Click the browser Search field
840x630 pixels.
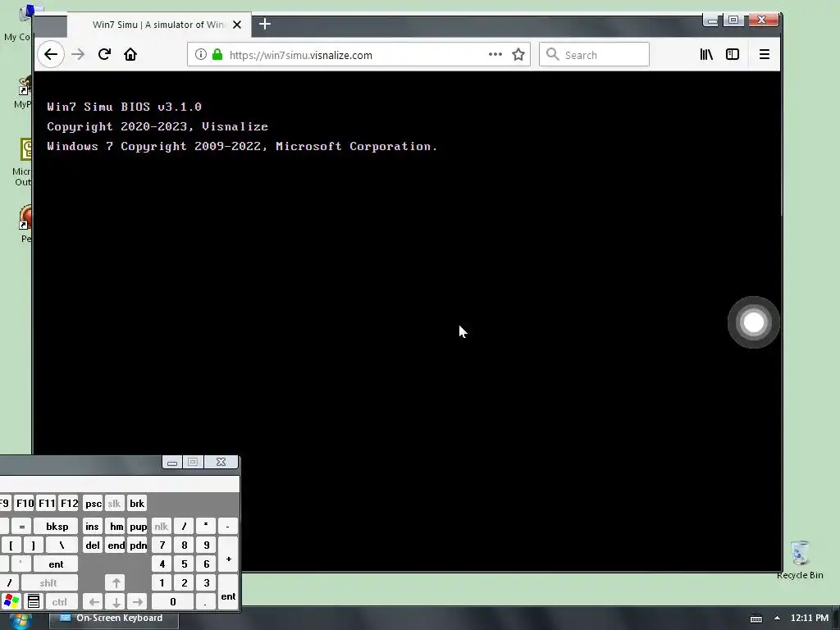[594, 54]
